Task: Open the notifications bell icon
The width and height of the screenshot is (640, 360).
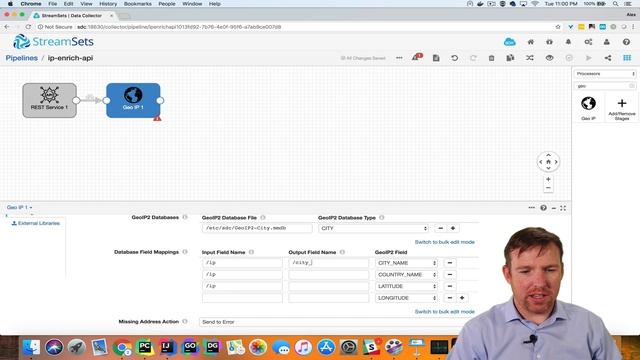Action: 568,42
